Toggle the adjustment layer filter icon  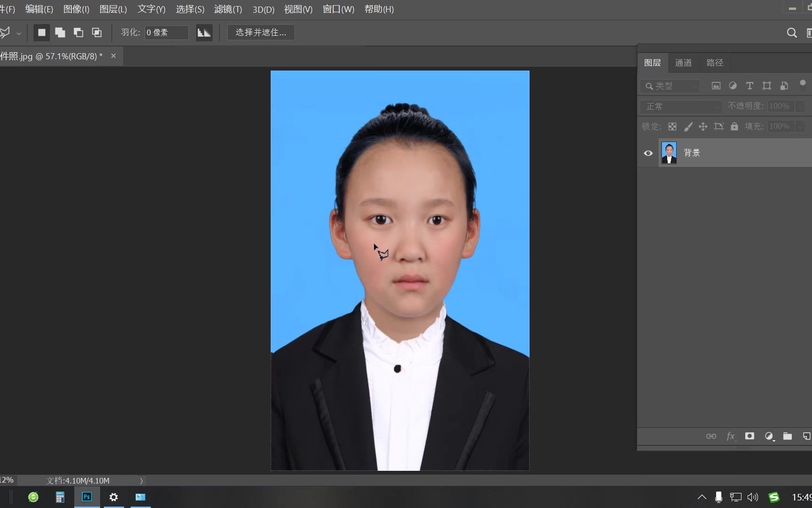click(733, 86)
